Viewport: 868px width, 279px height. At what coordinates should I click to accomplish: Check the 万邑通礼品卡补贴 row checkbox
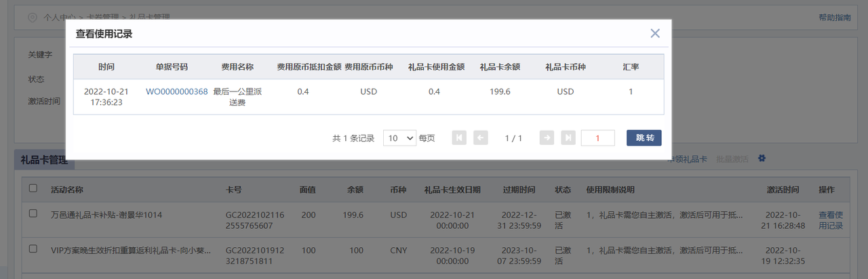tap(33, 213)
